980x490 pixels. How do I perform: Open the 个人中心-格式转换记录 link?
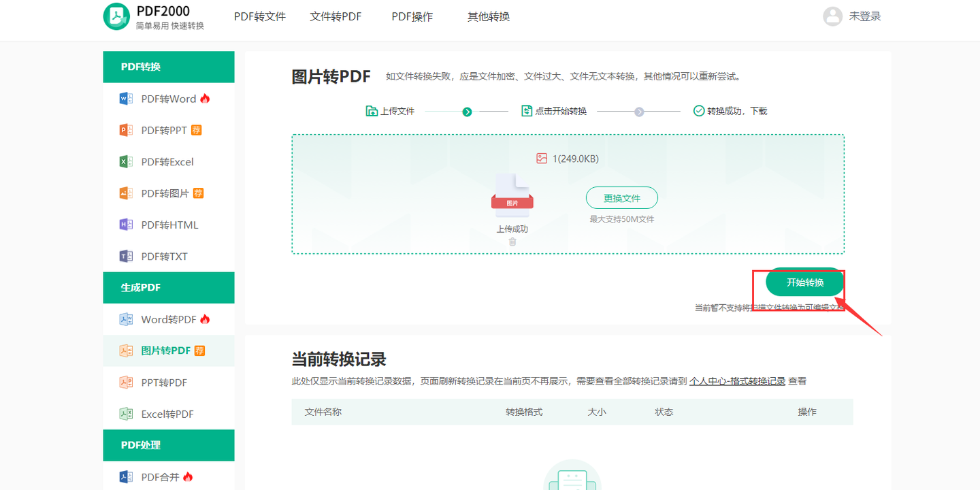coord(738,381)
